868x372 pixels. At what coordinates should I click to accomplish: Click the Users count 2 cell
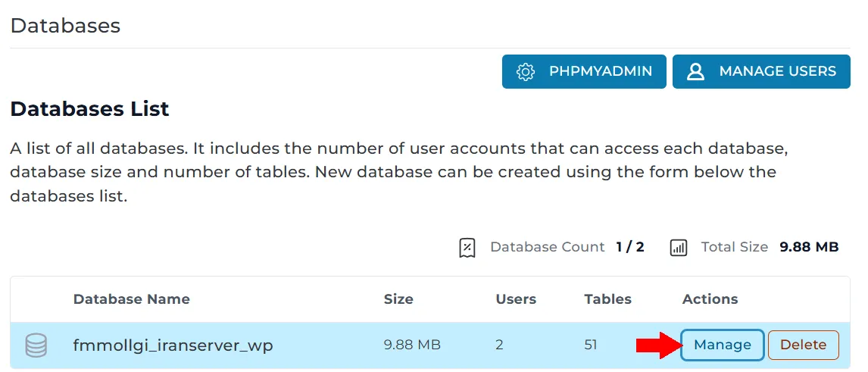pyautogui.click(x=499, y=345)
